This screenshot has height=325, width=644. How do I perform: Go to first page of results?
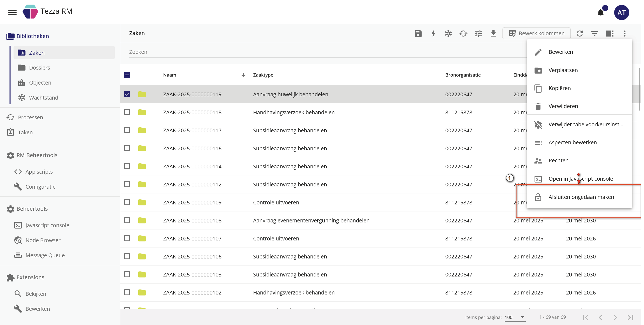(585, 317)
